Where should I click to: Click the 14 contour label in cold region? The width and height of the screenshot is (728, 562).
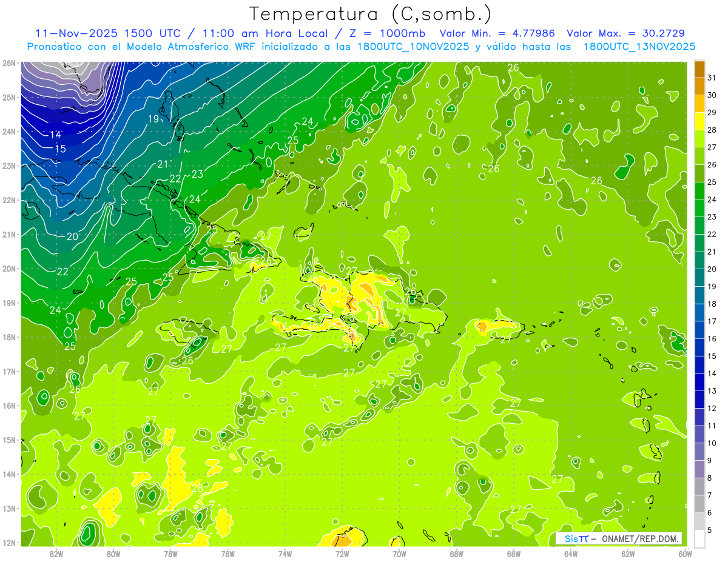coord(55,134)
